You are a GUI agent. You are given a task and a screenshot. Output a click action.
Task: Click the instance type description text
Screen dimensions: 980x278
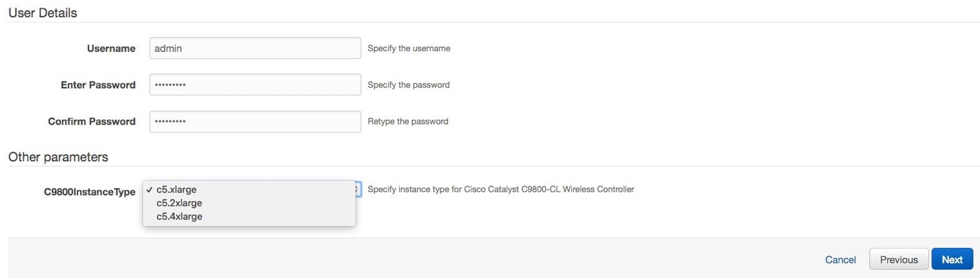point(501,189)
